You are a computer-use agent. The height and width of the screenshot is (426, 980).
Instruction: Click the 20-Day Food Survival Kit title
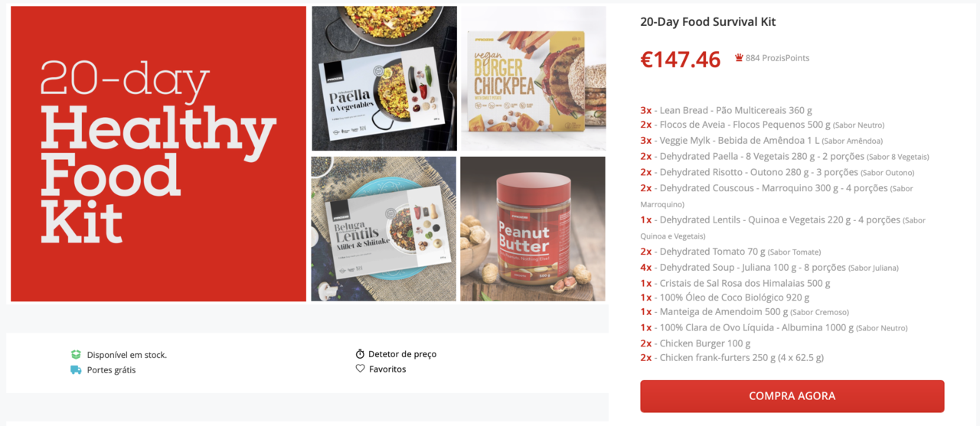click(708, 22)
